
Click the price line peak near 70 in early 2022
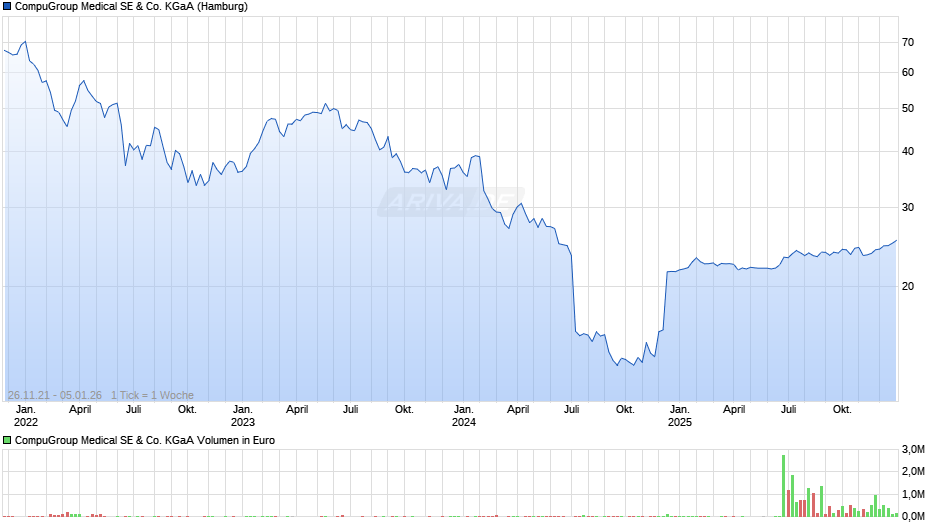25,41
